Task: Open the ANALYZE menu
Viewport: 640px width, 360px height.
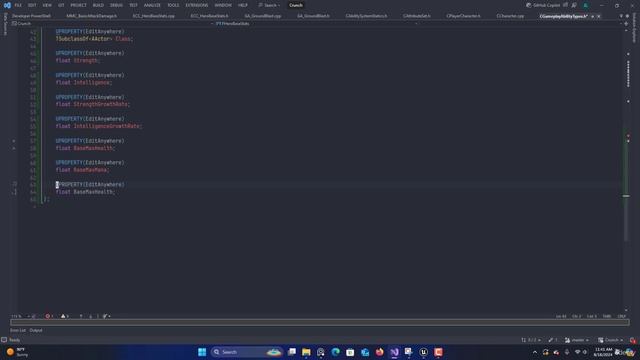Action: pos(152,5)
